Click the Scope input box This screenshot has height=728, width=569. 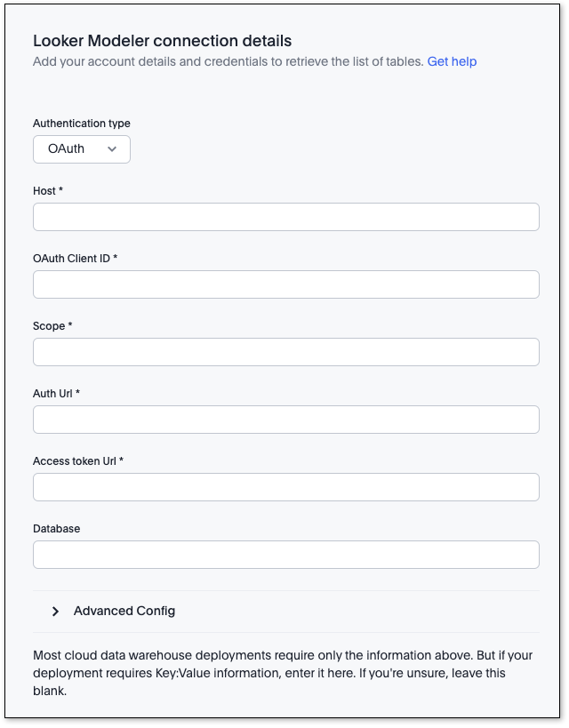(284, 352)
